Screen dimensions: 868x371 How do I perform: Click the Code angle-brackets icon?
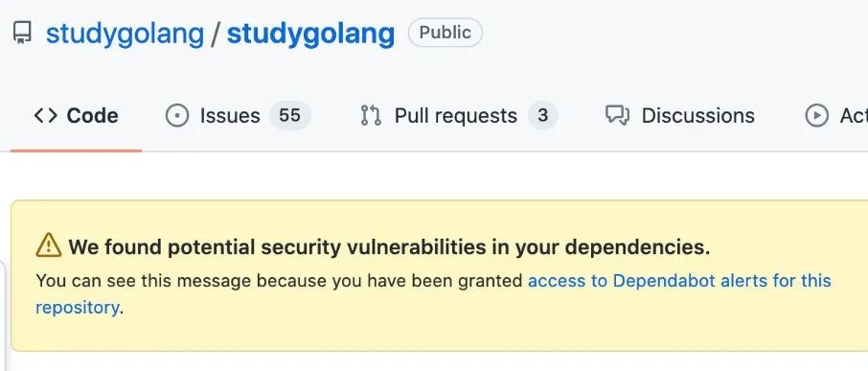45,116
